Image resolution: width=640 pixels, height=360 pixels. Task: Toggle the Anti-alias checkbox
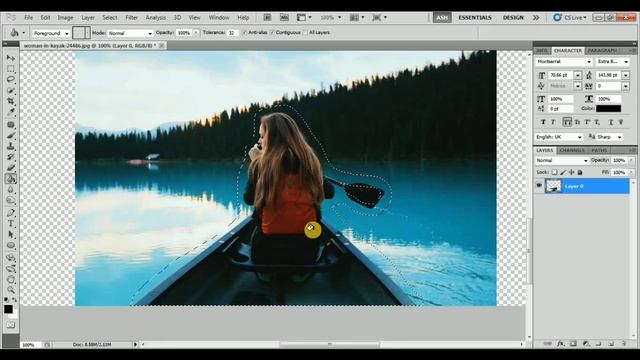(x=244, y=32)
